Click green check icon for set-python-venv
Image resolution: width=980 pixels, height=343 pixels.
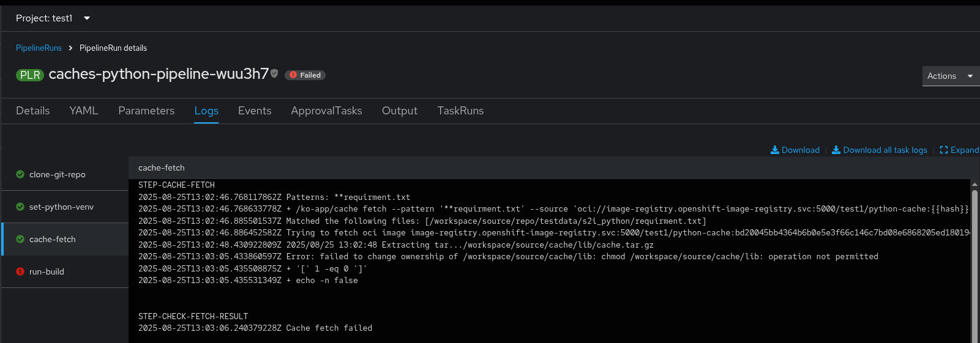pos(20,207)
